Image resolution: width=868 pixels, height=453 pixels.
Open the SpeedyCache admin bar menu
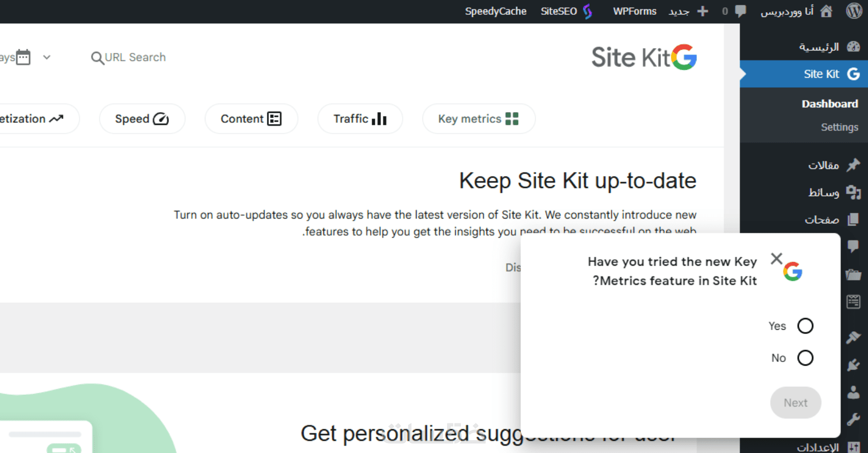495,11
